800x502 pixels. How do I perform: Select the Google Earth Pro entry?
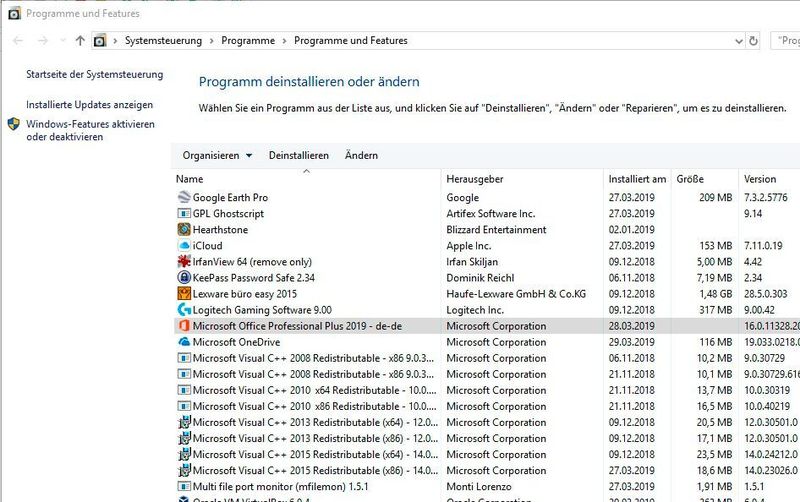230,197
